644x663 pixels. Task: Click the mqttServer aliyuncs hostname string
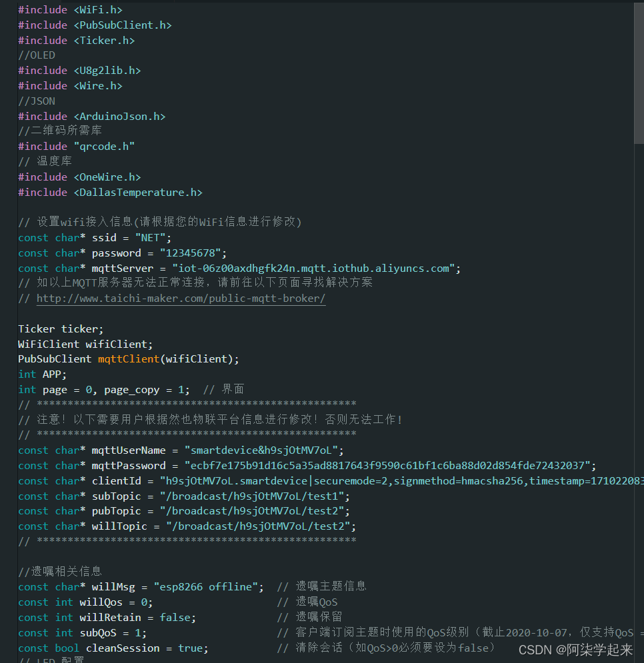(315, 268)
